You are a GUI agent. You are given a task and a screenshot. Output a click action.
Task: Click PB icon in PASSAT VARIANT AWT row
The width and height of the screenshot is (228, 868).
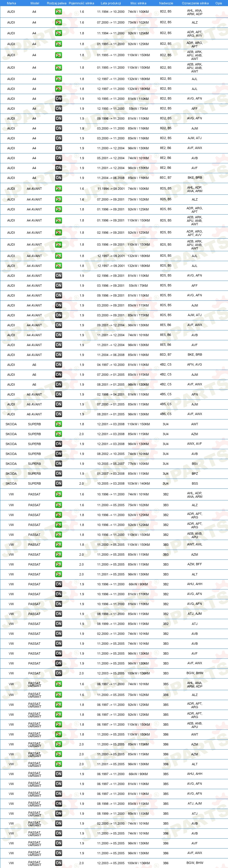point(58,735)
